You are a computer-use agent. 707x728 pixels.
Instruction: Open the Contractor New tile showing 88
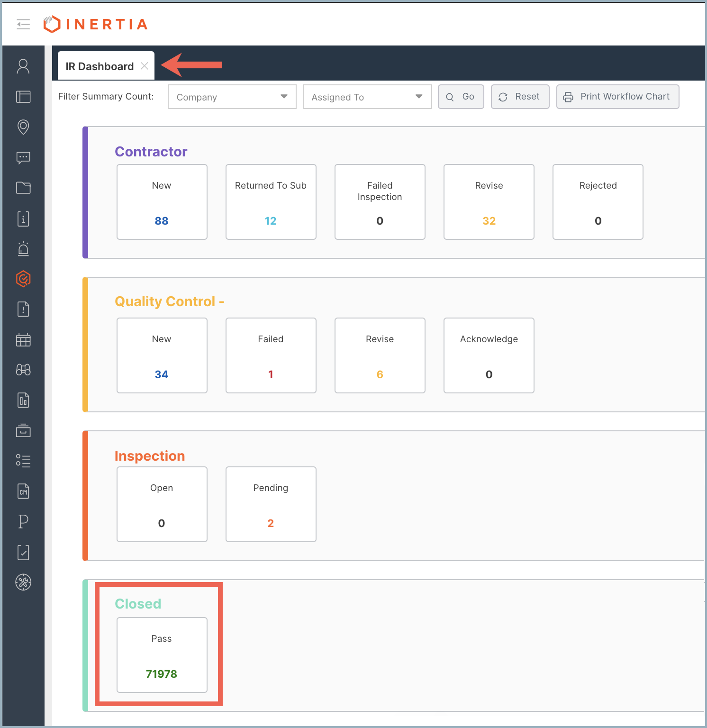[162, 202]
